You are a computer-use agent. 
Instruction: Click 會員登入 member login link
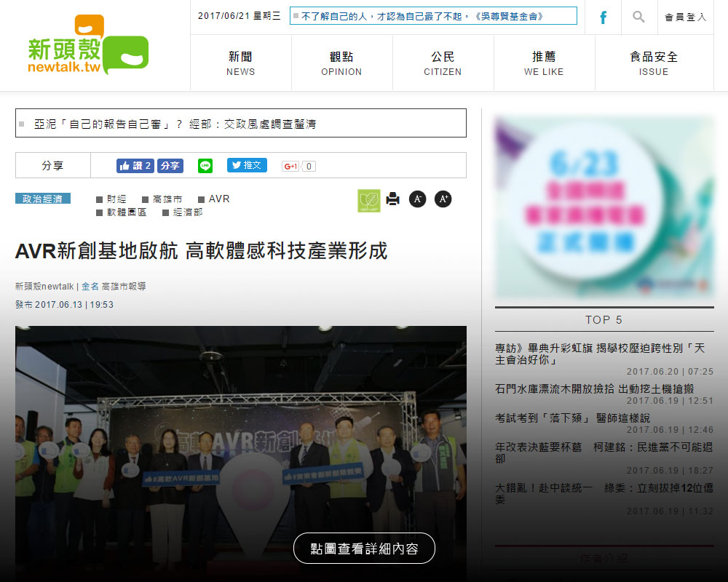coord(685,17)
